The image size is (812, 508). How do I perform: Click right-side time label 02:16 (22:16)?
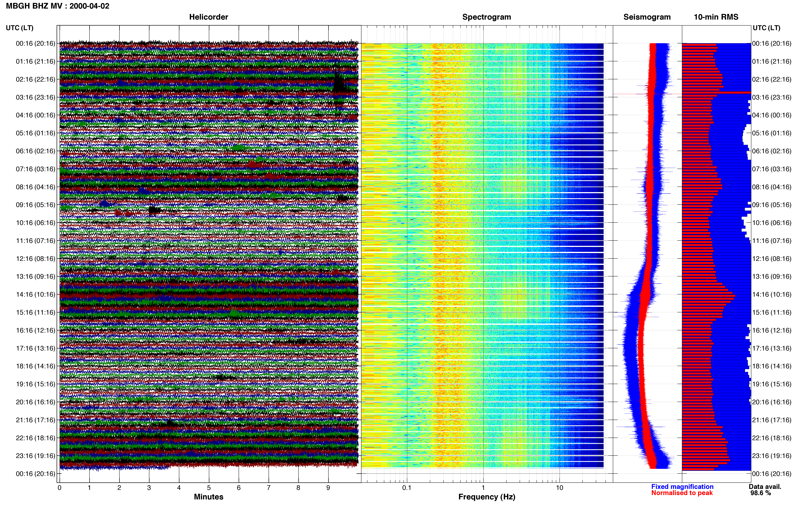pyautogui.click(x=772, y=79)
